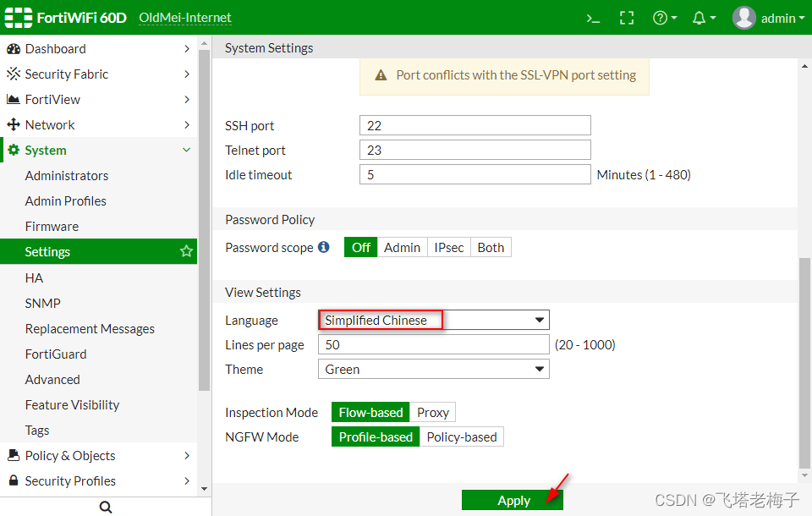Click the sidebar search magnifier icon
This screenshot has width=812, height=516.
click(x=106, y=507)
